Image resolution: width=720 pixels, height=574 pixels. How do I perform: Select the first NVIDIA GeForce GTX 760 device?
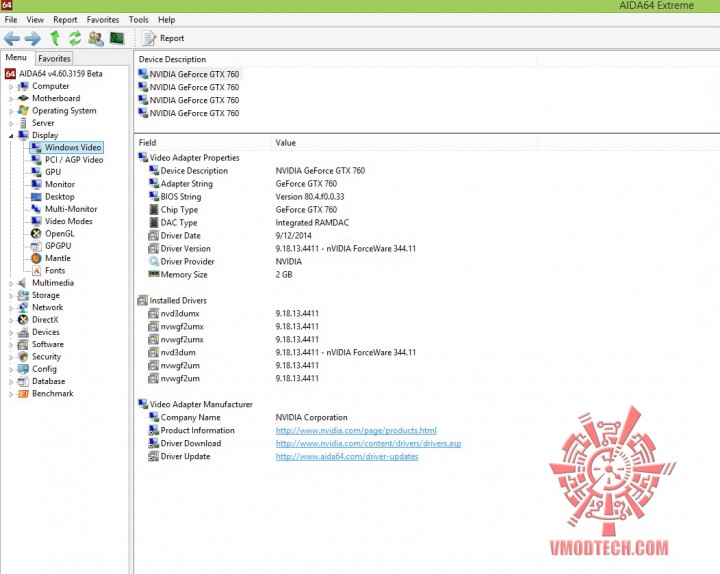click(x=189, y=74)
